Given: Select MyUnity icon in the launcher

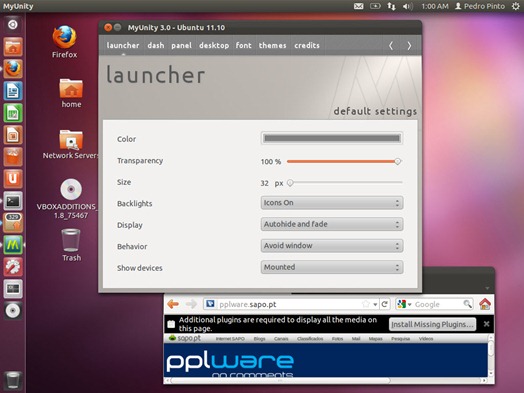Looking at the screenshot, I should click(x=13, y=245).
